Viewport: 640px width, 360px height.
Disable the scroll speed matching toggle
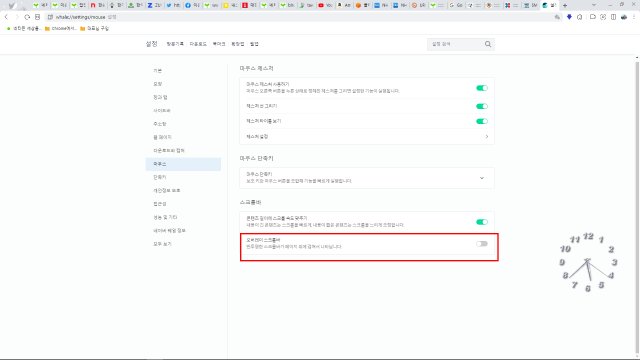point(482,222)
